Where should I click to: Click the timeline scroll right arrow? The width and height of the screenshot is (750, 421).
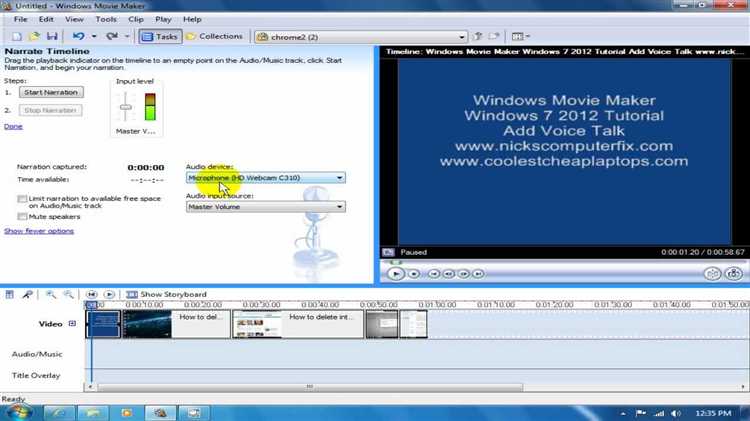tap(743, 387)
